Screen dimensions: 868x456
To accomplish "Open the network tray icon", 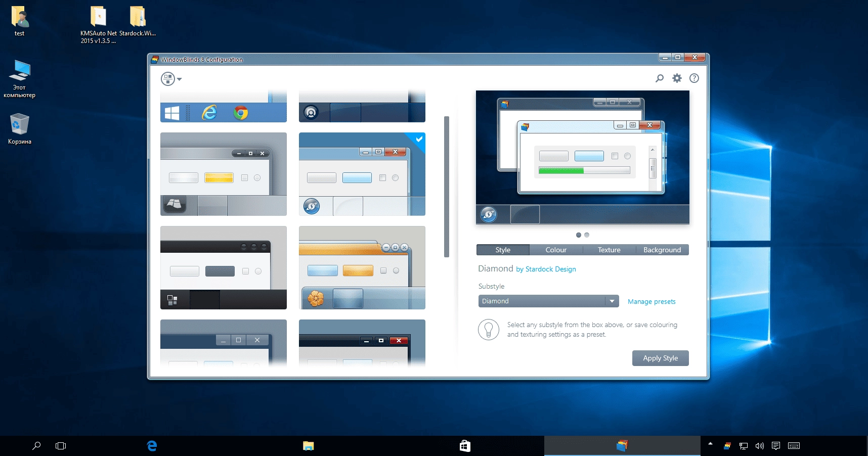I will pos(744,446).
